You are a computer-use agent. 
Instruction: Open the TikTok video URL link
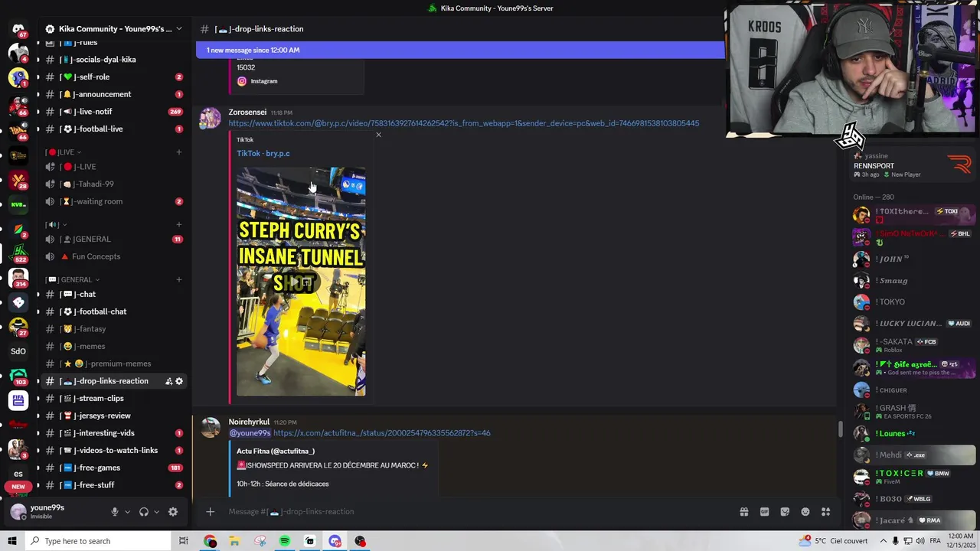(x=463, y=123)
